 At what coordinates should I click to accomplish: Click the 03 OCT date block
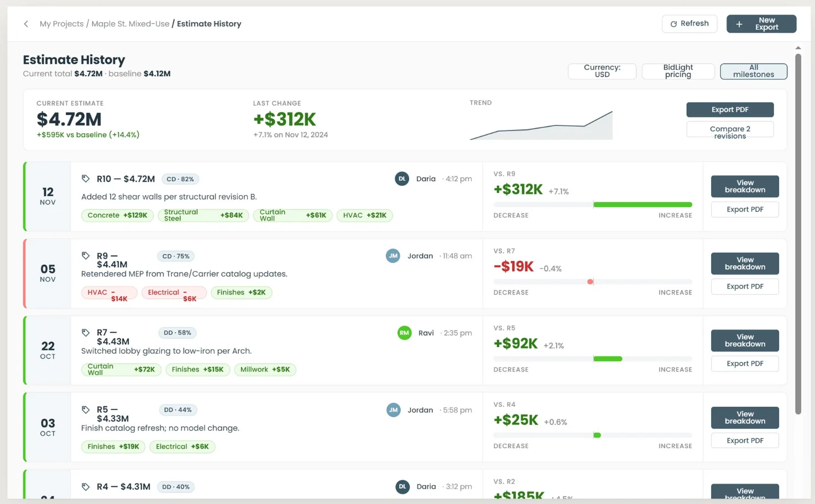pyautogui.click(x=48, y=427)
